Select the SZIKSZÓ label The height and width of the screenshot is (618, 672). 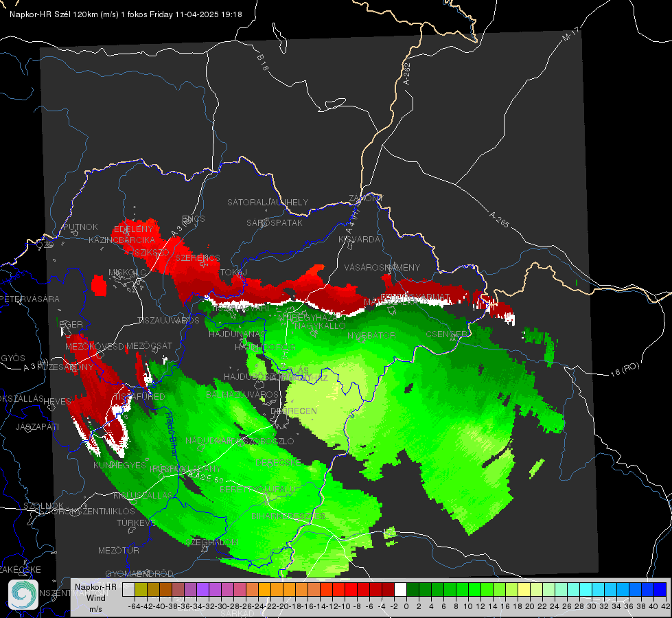point(152,253)
